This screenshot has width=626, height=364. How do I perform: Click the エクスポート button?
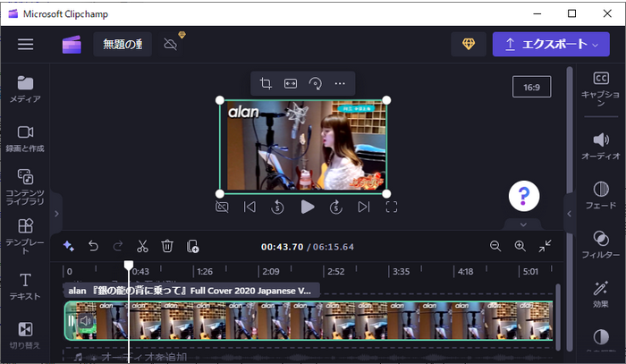[550, 45]
